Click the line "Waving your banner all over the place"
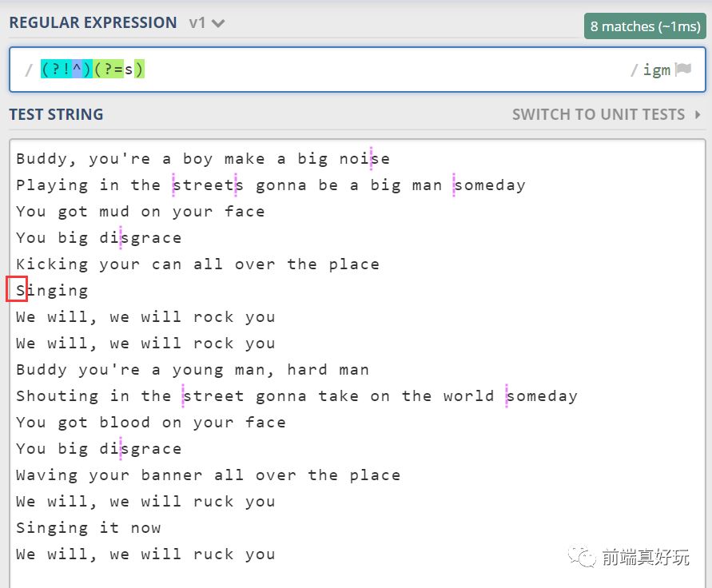The height and width of the screenshot is (588, 712). [x=208, y=475]
